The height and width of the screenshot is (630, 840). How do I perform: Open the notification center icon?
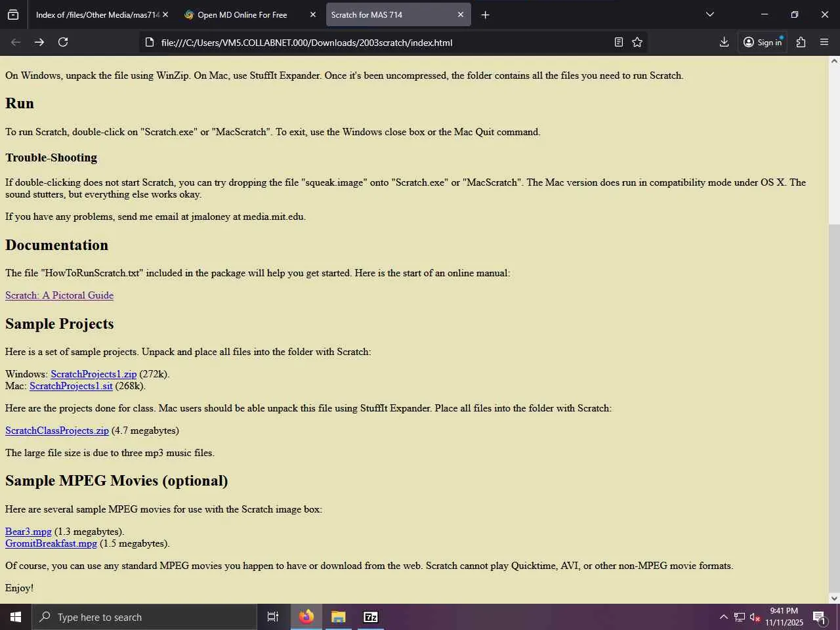click(820, 617)
